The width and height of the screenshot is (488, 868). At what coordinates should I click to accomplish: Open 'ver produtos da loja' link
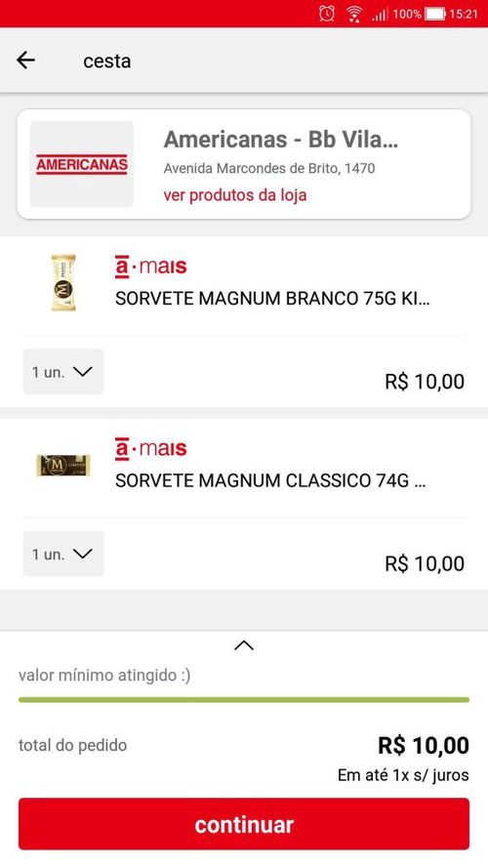[235, 195]
